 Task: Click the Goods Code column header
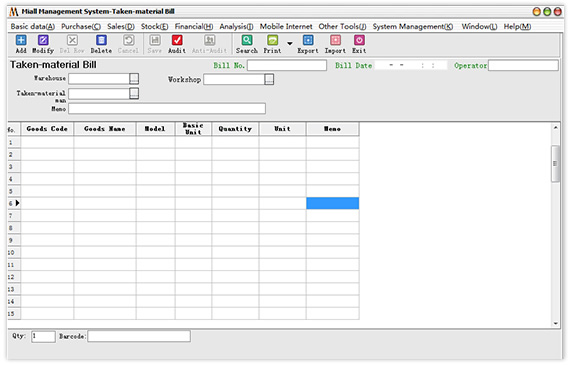[x=47, y=129]
